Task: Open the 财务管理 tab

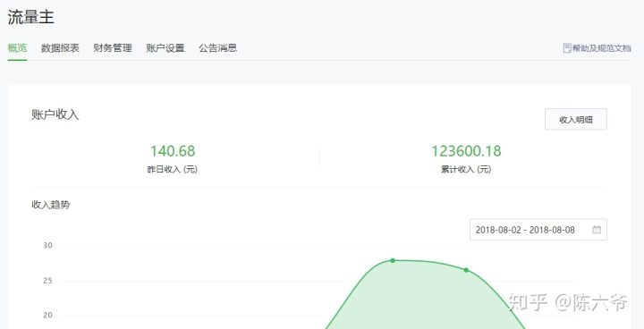Action: pyautogui.click(x=113, y=48)
